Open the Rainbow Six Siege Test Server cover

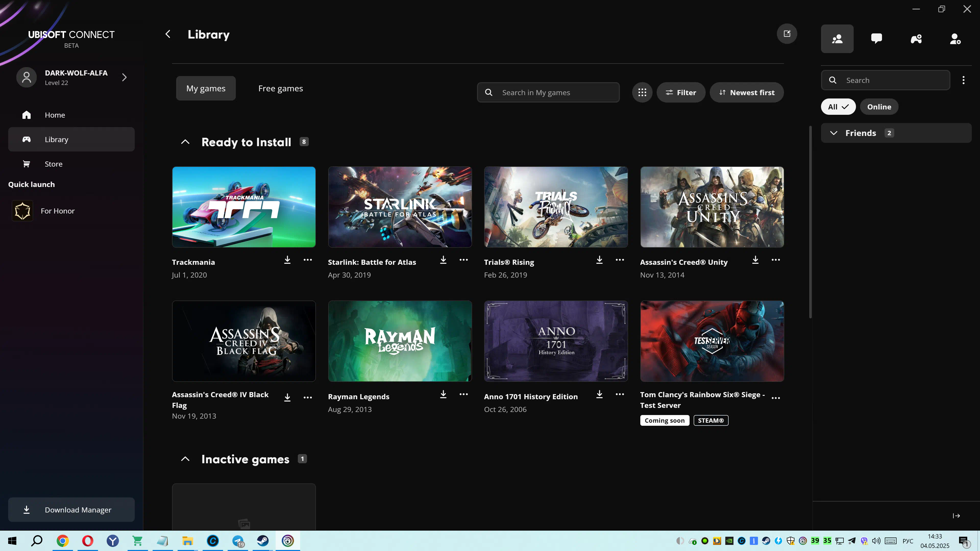coord(712,341)
